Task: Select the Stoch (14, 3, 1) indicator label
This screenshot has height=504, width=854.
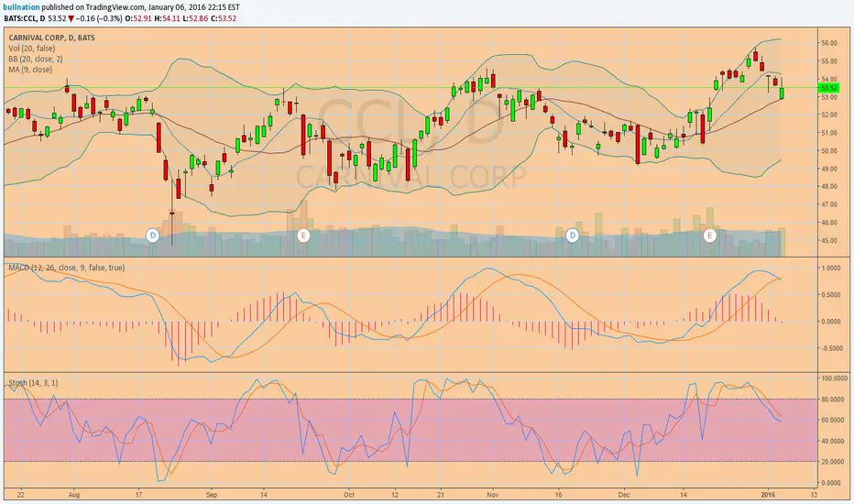Action: pyautogui.click(x=33, y=383)
